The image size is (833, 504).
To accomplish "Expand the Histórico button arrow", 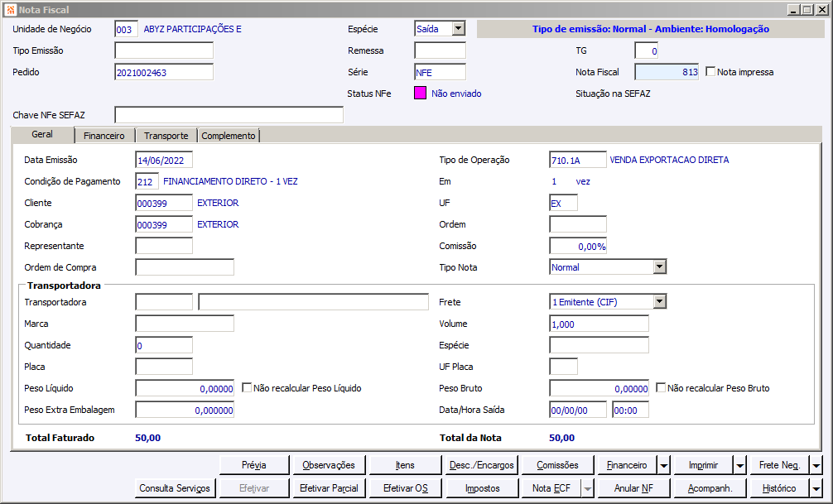I will (x=816, y=488).
